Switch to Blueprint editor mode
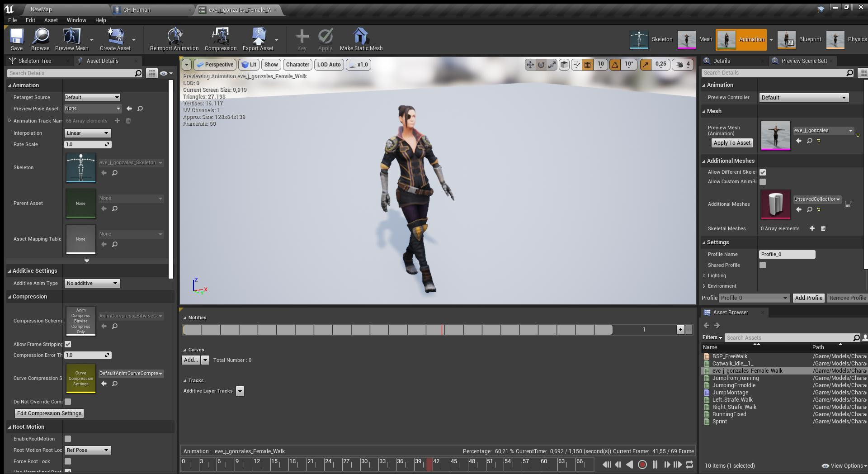 799,39
